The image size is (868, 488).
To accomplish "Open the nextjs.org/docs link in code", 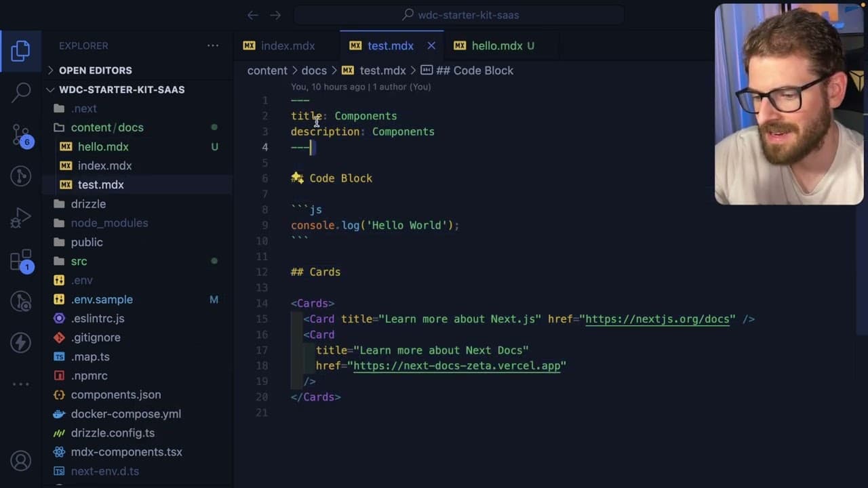I will point(657,319).
